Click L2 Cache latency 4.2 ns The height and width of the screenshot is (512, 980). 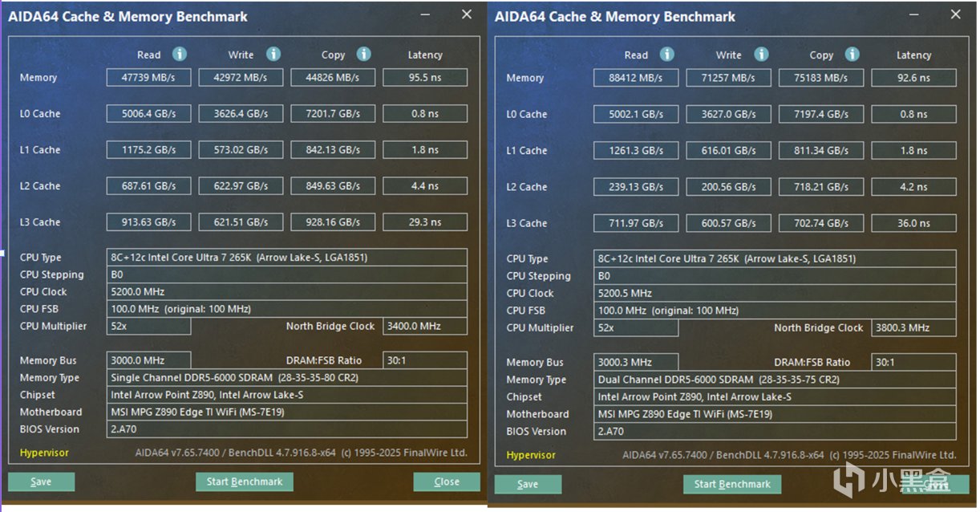click(x=913, y=186)
